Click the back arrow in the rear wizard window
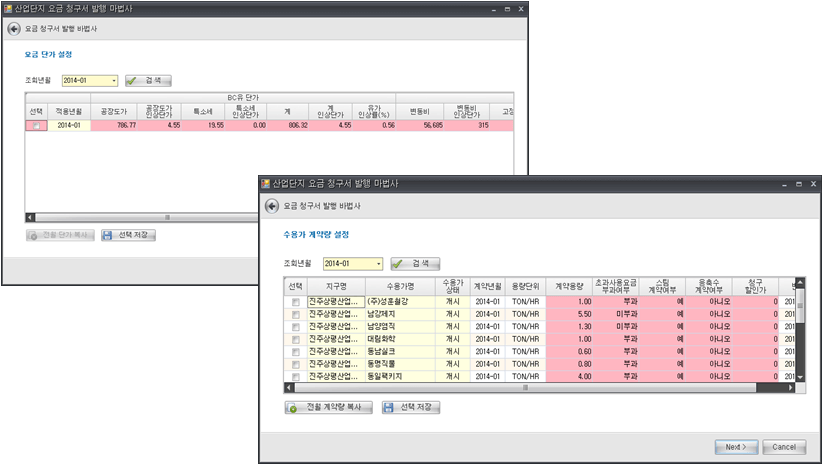 coord(13,29)
